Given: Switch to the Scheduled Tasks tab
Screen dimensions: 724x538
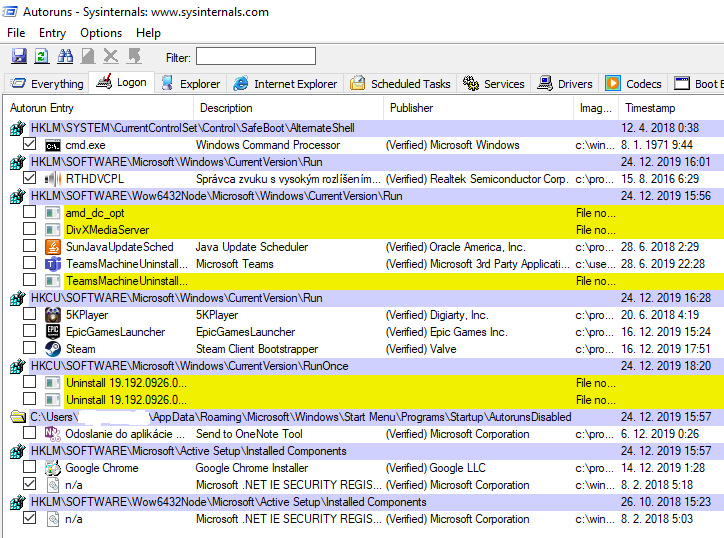Looking at the screenshot, I should 400,84.
